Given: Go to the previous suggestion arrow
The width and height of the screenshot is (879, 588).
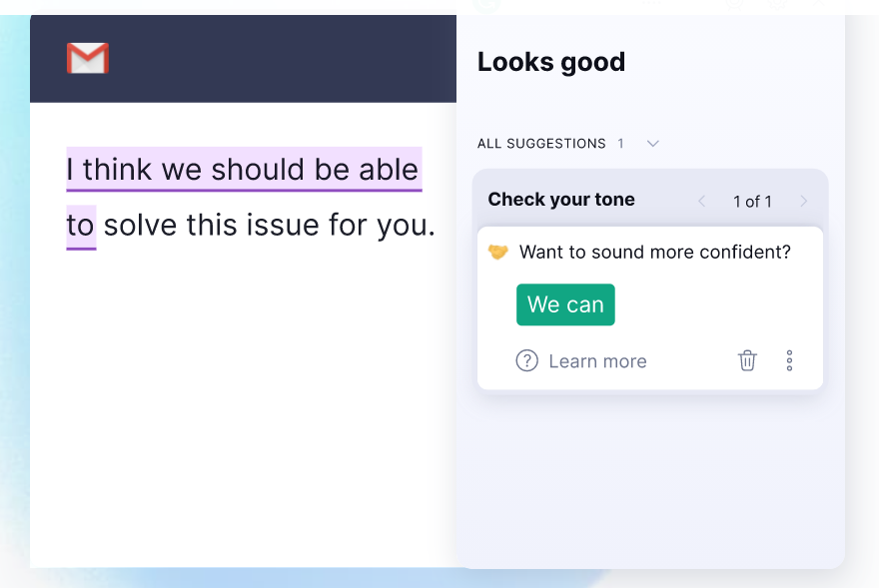Looking at the screenshot, I should click(x=701, y=202).
